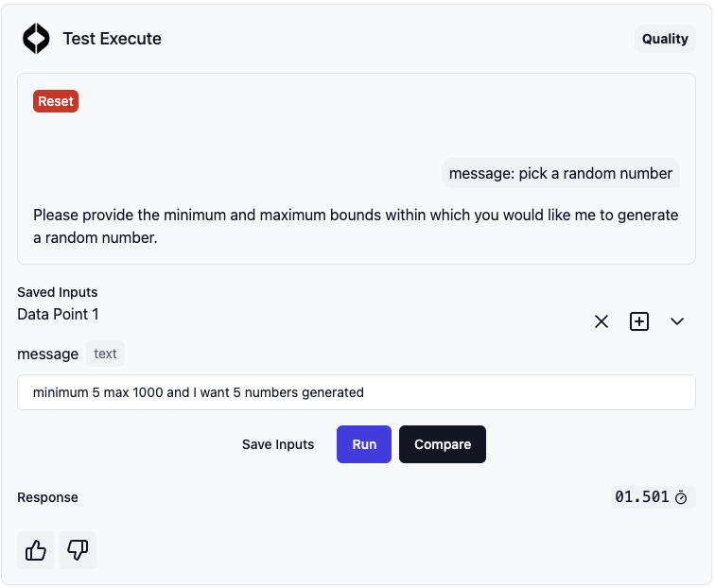Image resolution: width=715 pixels, height=588 pixels.
Task: Click the black Compare button
Action: coord(443,444)
